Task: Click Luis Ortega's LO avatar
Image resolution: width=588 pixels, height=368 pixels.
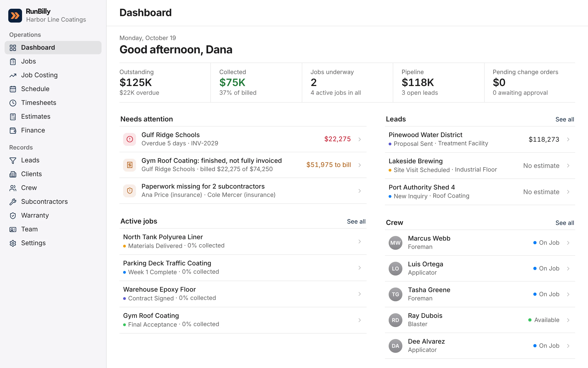Action: pyautogui.click(x=395, y=268)
